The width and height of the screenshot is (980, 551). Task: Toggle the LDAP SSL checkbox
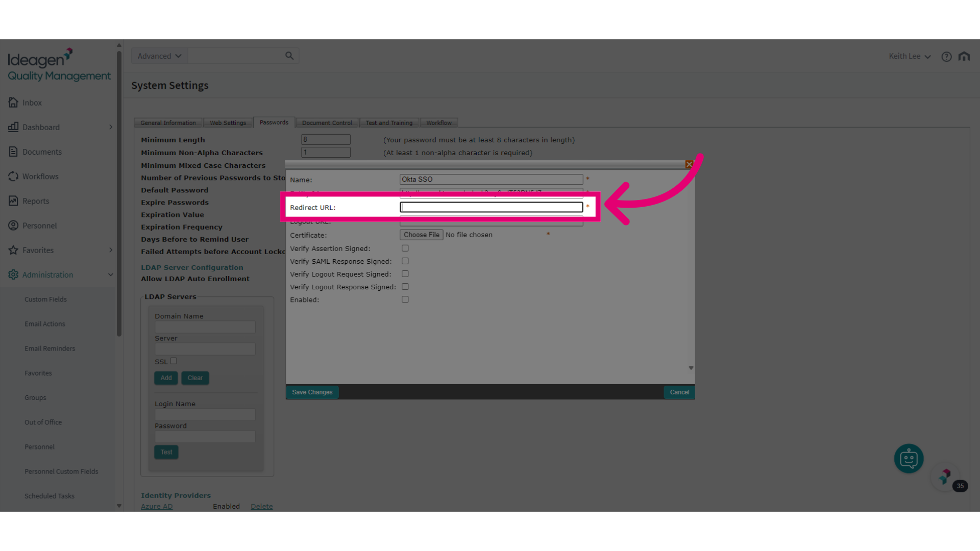point(174,361)
